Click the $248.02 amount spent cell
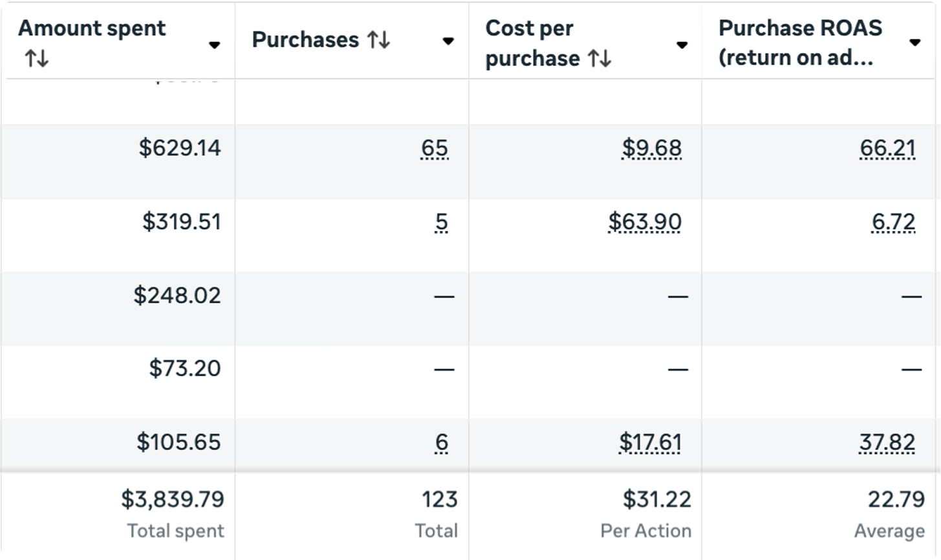941x560 pixels. 177,296
